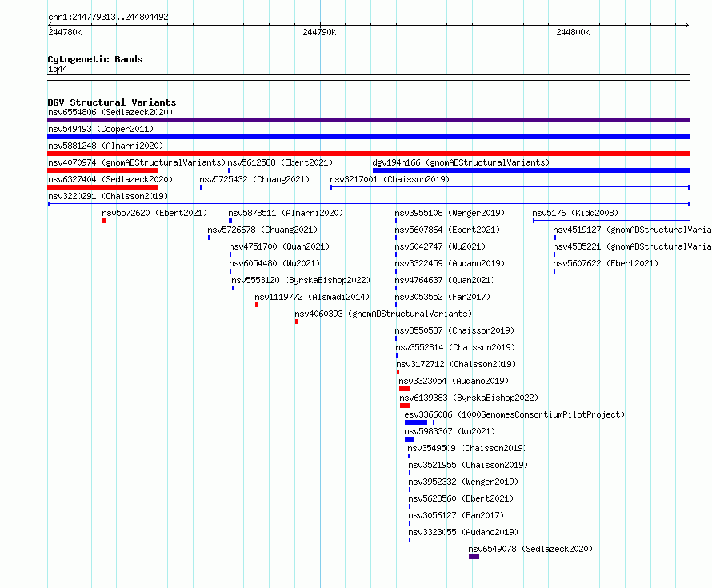Image resolution: width=712 pixels, height=588 pixels.
Task: Click nsv3550587 (Chaisson2019) label
Action: coord(454,330)
